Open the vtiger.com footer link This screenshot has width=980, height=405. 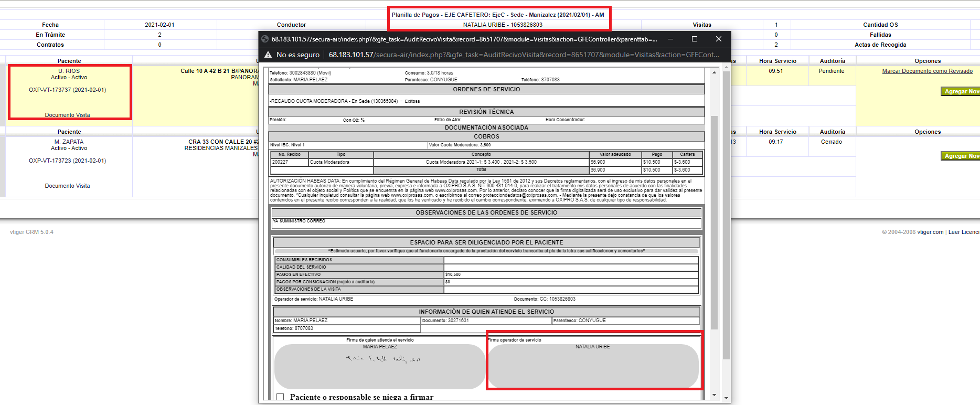[x=930, y=232]
